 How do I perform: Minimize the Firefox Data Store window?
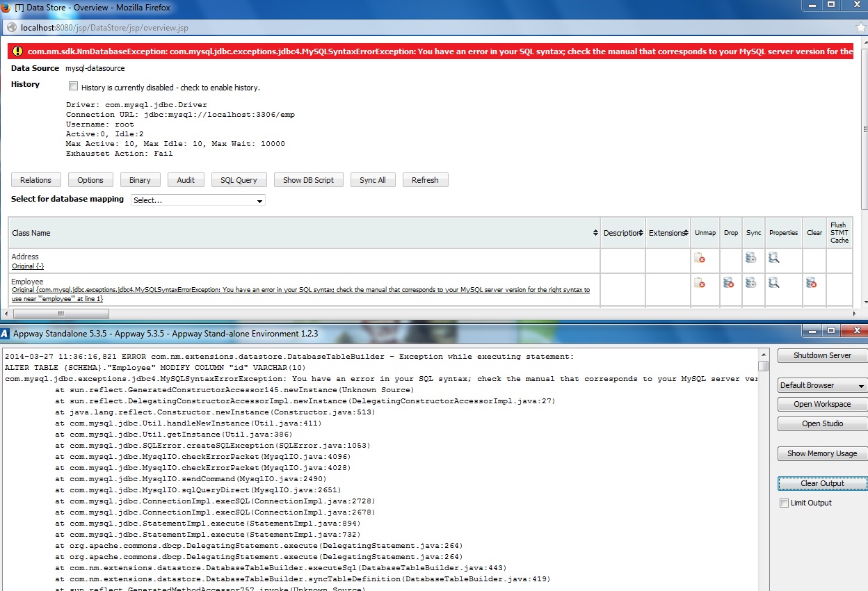coord(811,5)
